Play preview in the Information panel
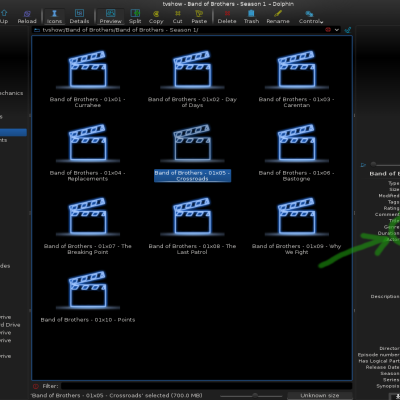Image resolution: width=400 pixels, height=400 pixels. [x=363, y=165]
